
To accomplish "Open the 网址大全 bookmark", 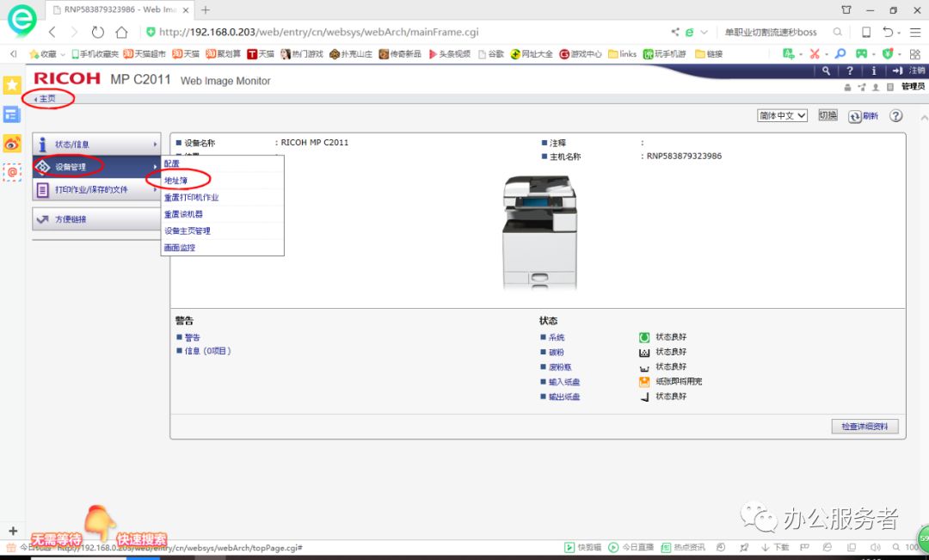I will [x=532, y=54].
